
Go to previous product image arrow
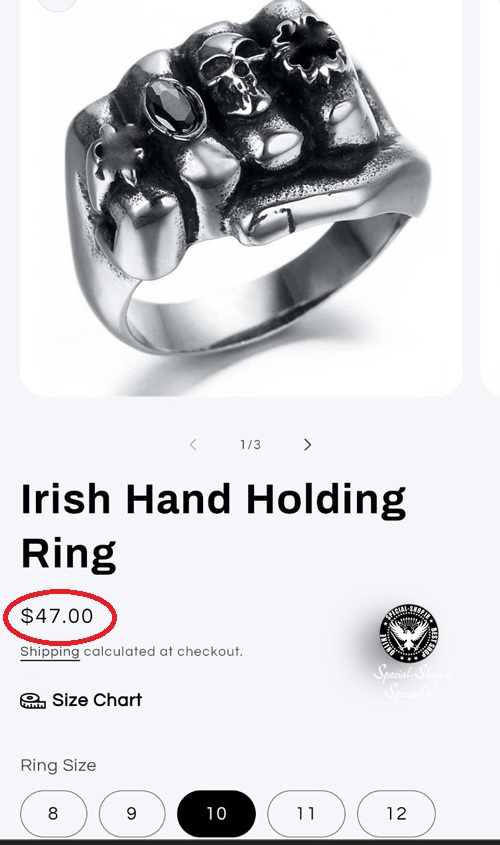tap(193, 445)
